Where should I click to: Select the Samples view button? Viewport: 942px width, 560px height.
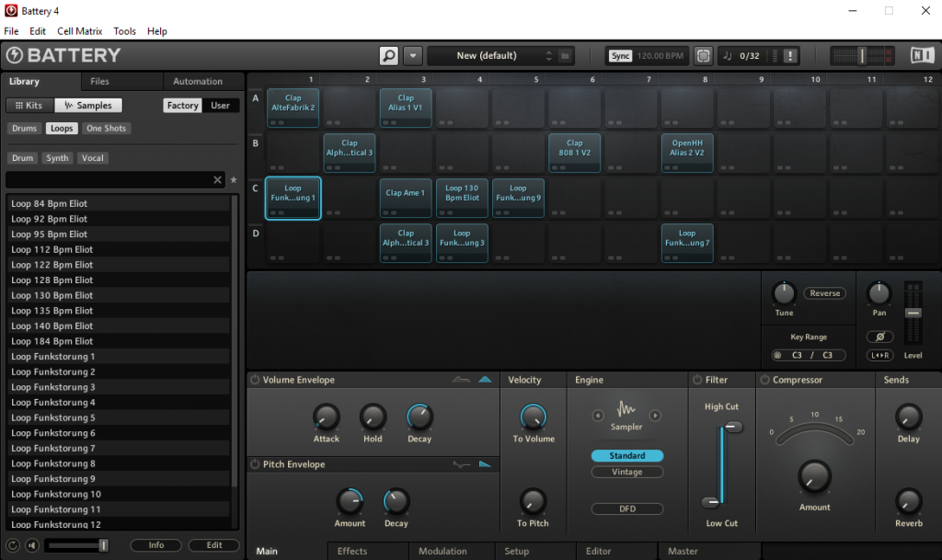pos(88,106)
